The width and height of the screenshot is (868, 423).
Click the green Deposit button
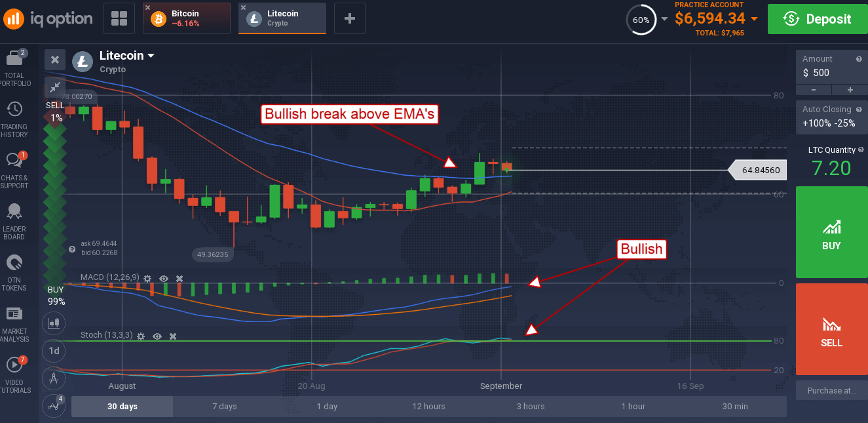tap(818, 19)
